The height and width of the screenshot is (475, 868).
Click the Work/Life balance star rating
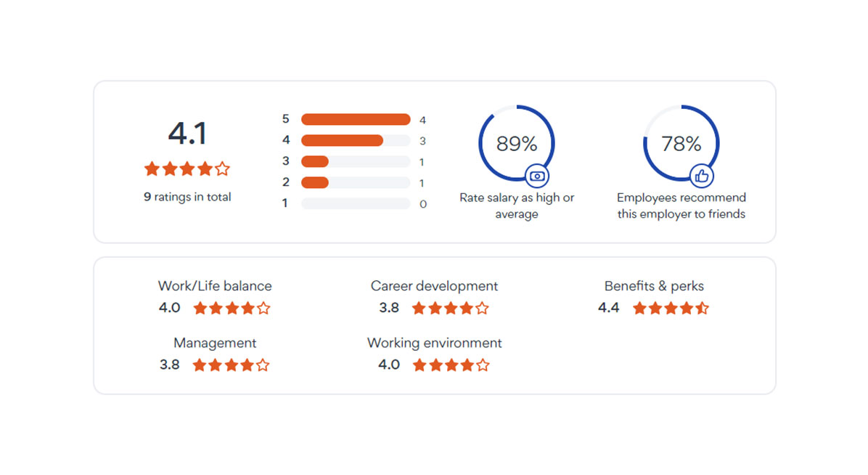coord(232,308)
